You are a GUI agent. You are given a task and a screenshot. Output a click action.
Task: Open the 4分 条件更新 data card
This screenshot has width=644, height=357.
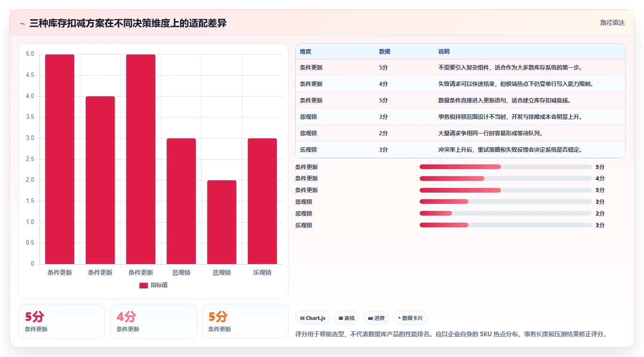click(x=153, y=321)
